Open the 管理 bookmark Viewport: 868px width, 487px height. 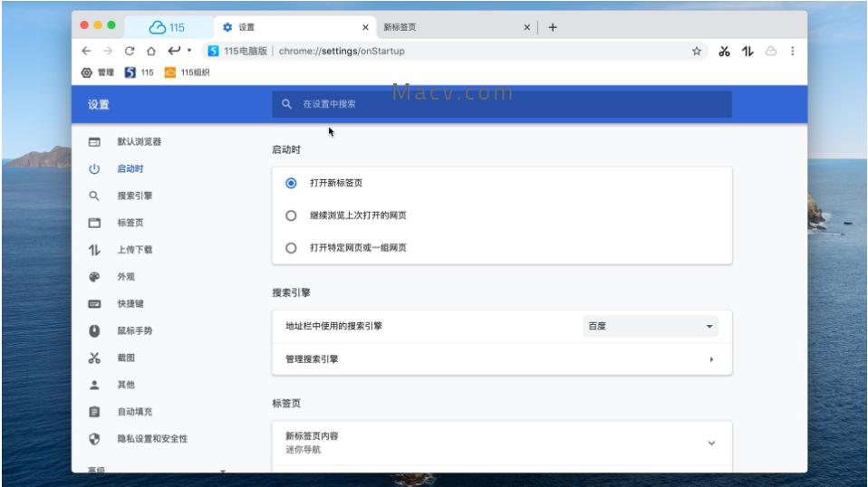click(x=98, y=72)
